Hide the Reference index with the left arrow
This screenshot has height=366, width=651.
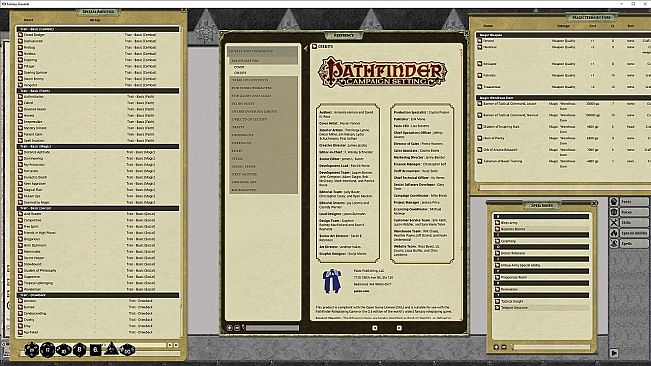coord(306,49)
